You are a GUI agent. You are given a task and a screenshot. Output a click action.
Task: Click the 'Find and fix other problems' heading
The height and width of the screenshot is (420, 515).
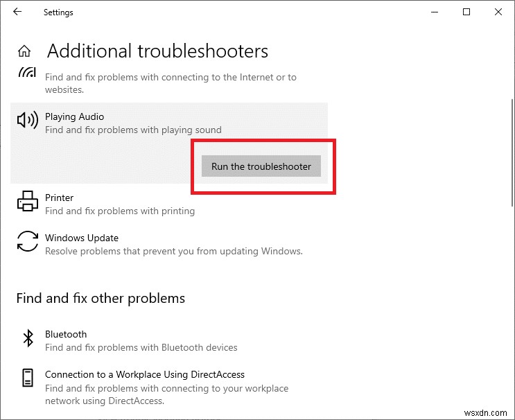(x=101, y=298)
